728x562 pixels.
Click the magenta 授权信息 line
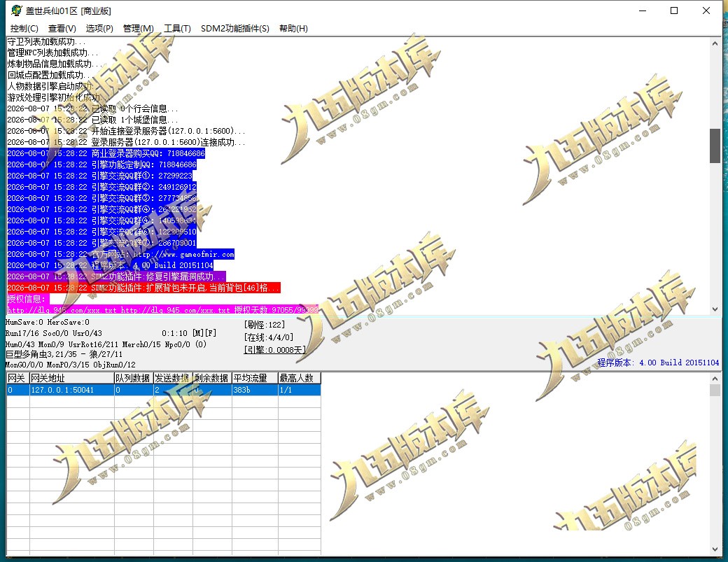click(28, 299)
